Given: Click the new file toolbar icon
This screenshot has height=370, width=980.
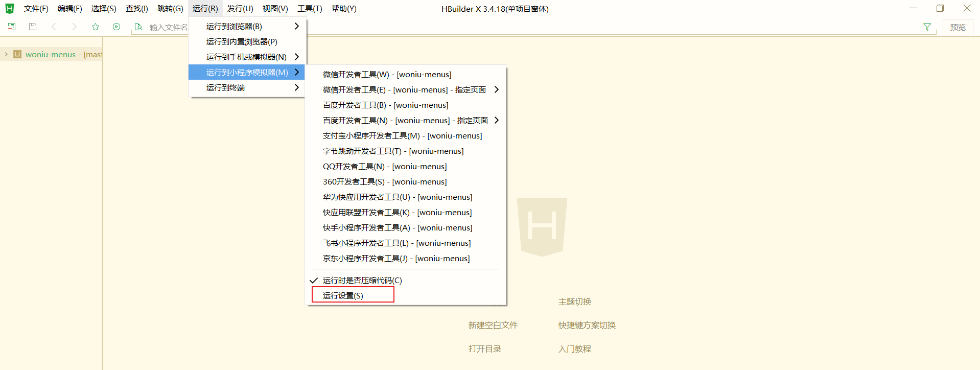Looking at the screenshot, I should tap(12, 27).
